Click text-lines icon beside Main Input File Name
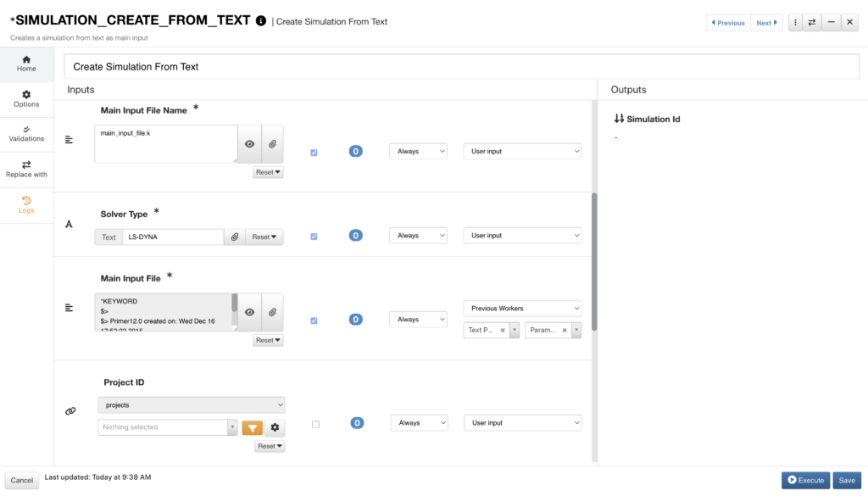Screen dimensions: 868x496 tap(69, 140)
